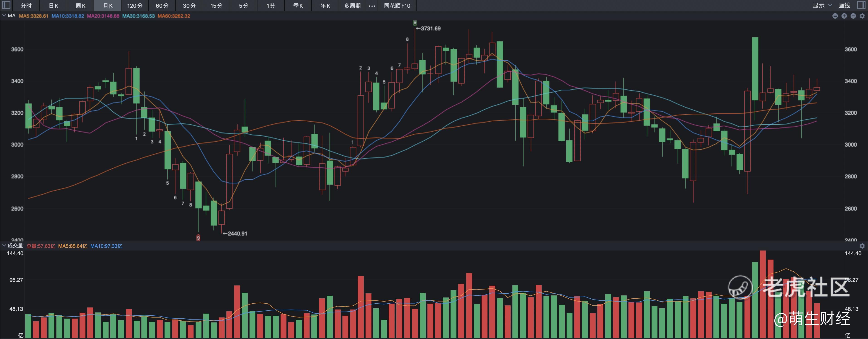Click volume MA5:85.64亿 label
868x339 pixels.
tap(73, 246)
